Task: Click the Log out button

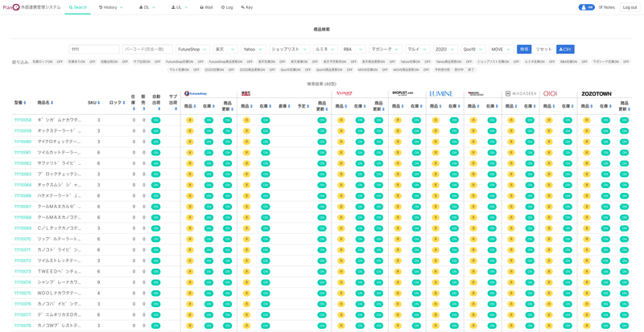Action: [630, 7]
